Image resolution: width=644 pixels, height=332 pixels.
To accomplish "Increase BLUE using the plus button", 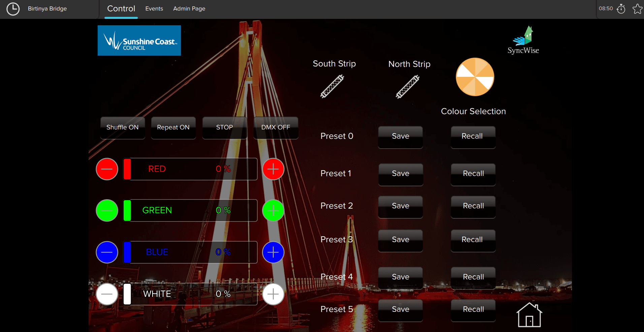I will 273,252.
